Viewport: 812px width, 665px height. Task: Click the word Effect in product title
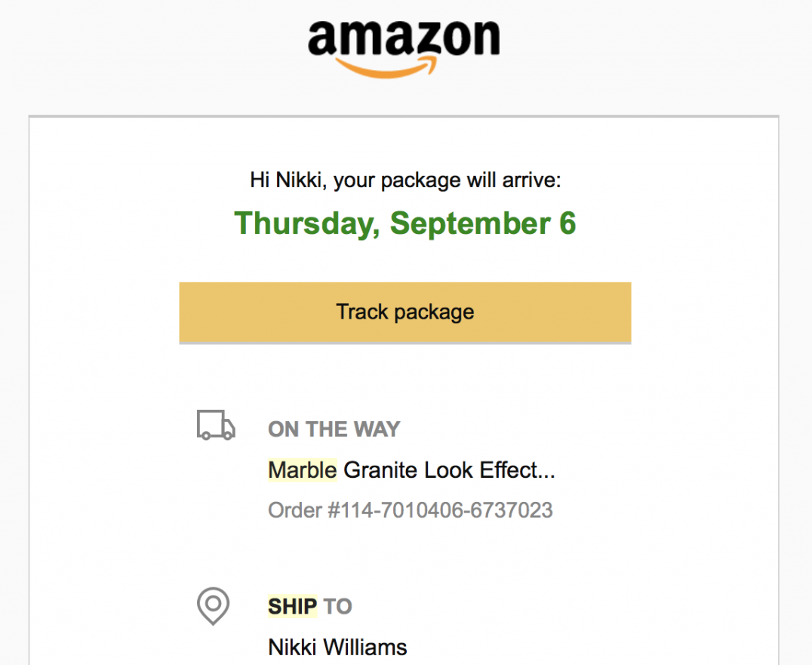coord(511,470)
